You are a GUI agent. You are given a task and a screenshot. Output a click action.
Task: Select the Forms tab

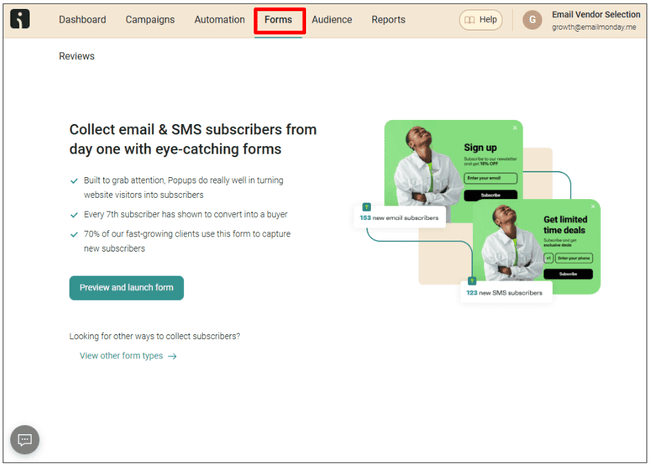click(x=278, y=20)
